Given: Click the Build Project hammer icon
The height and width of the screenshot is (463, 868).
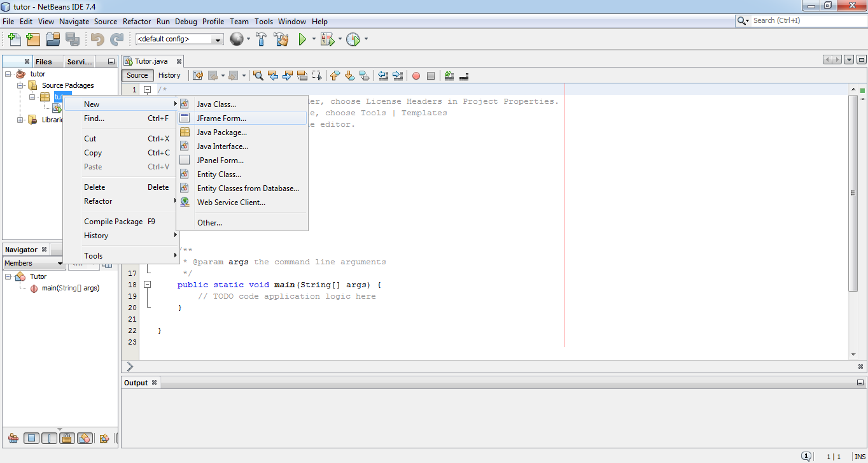Looking at the screenshot, I should [x=261, y=39].
